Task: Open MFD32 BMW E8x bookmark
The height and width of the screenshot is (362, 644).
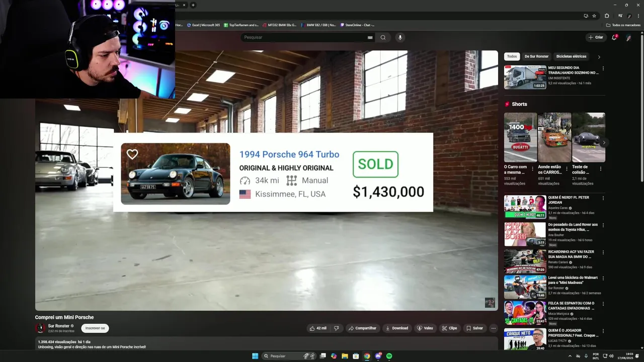Action: (x=279, y=25)
